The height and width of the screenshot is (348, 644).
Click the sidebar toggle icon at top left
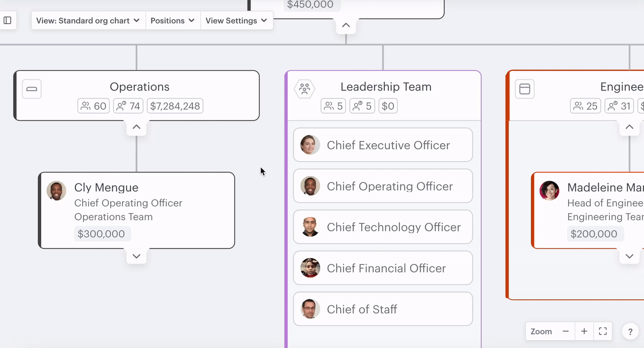click(7, 20)
